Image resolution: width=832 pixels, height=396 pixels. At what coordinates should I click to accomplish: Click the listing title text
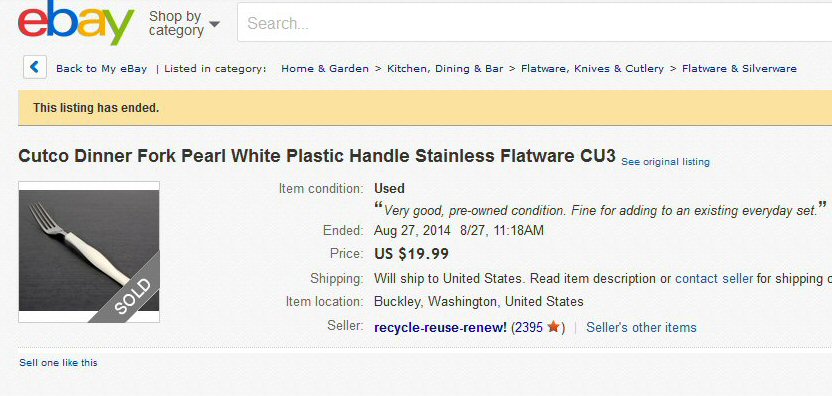[x=317, y=156]
